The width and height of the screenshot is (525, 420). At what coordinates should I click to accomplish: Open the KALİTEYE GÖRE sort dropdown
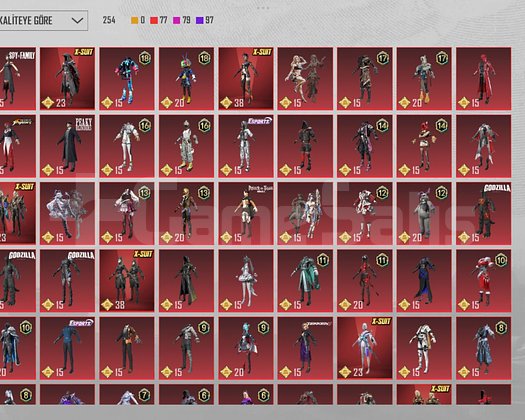[x=44, y=20]
